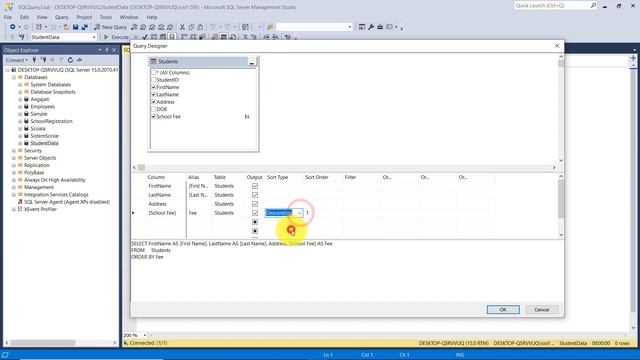640x360 pixels.
Task: Close the Query Designer dialog
Action: tap(557, 46)
